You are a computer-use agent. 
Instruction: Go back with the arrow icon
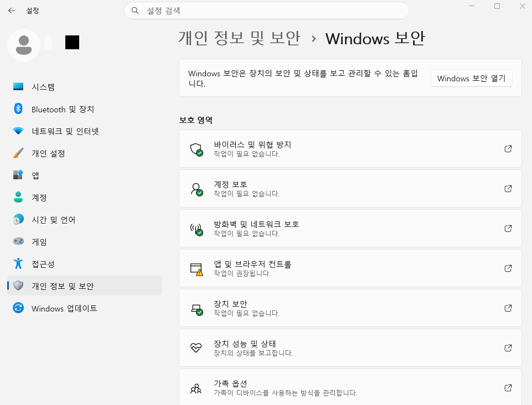(12, 11)
